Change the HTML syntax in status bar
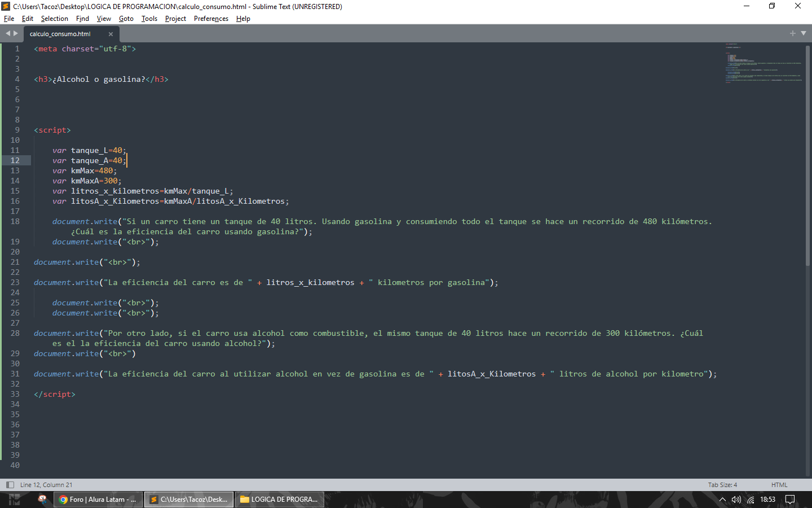 tap(779, 485)
